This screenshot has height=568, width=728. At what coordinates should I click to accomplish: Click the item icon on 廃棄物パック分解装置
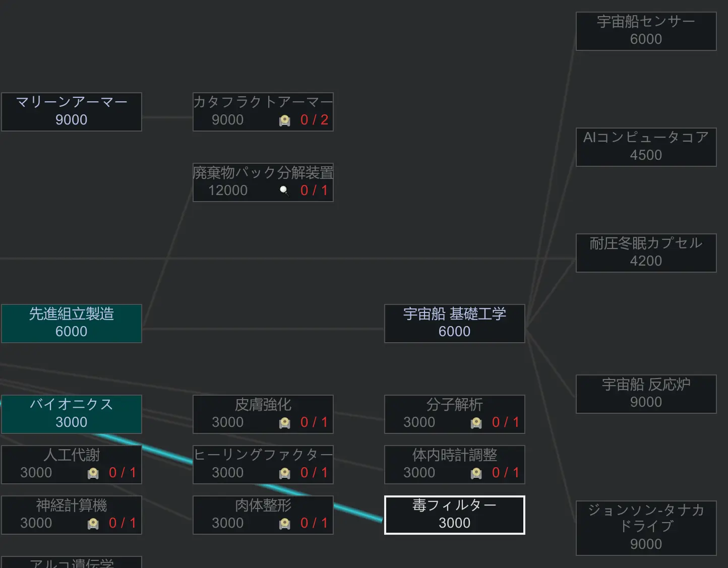click(x=285, y=191)
